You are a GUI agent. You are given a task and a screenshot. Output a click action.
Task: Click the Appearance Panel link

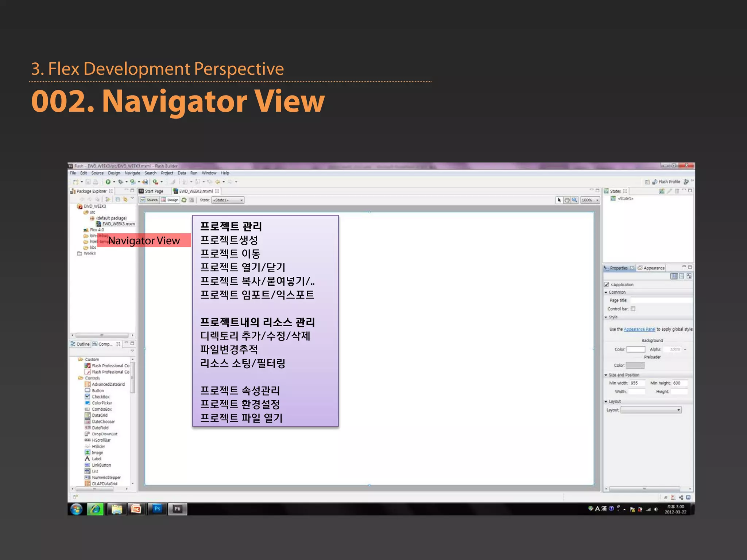[x=639, y=329]
